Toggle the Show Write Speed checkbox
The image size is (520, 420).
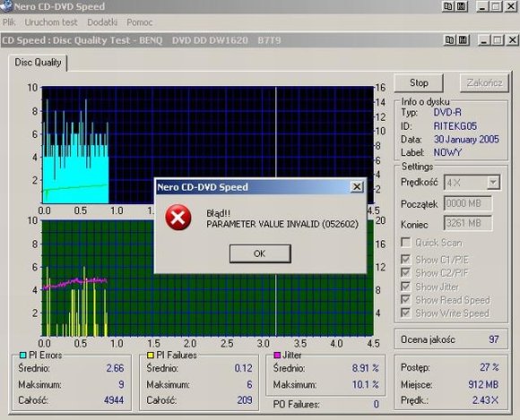405,313
